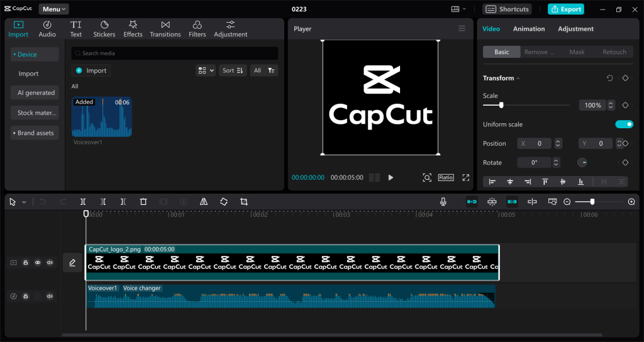Click the full-view zoom fit icon in player

click(x=427, y=177)
